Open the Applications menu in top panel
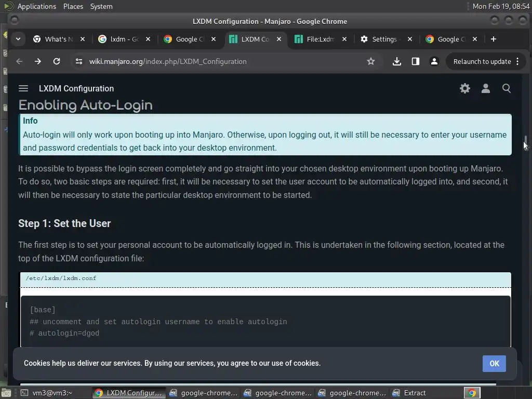The height and width of the screenshot is (399, 532). 37,6
